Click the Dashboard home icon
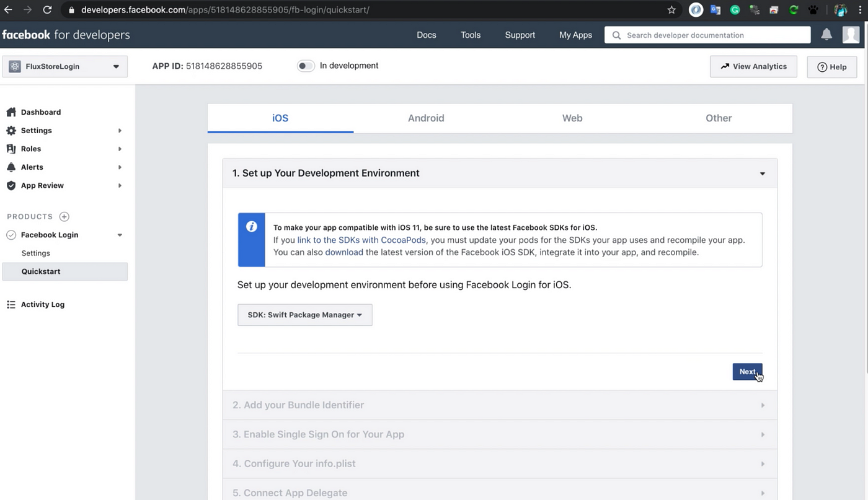The width and height of the screenshot is (868, 500). point(11,112)
